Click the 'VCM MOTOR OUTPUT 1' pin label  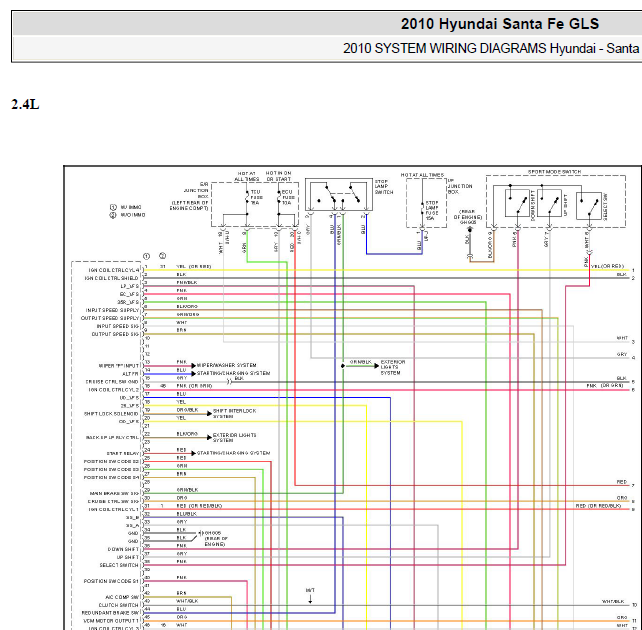click(111, 621)
